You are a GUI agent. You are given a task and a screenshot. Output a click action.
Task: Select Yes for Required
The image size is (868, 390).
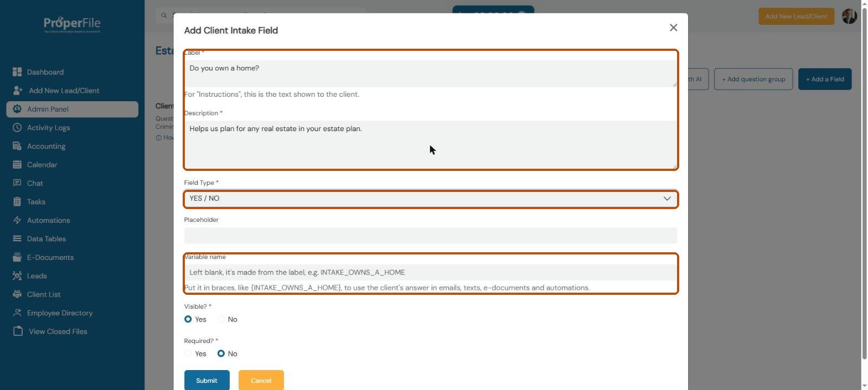coord(188,353)
